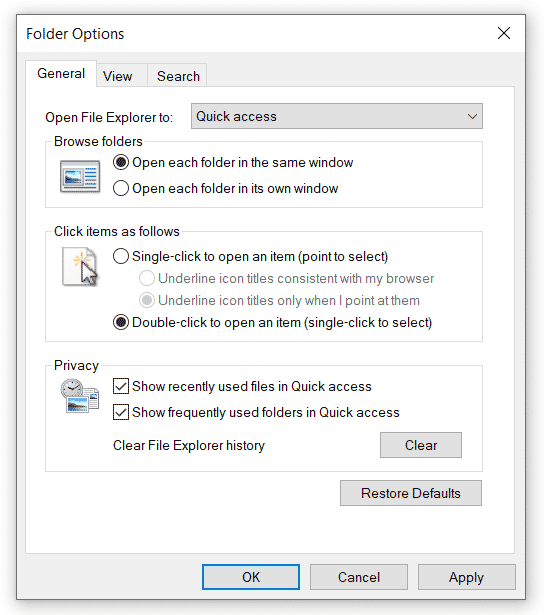Expand the Open File Explorer to dropdown arrow
This screenshot has height=615, width=544.
tap(472, 116)
